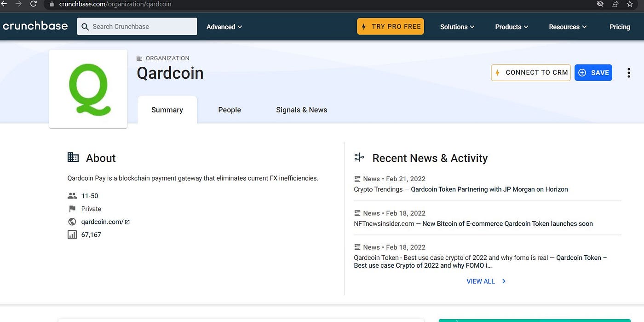Open the three-dot more options menu
The height and width of the screenshot is (322, 644).
tap(628, 73)
